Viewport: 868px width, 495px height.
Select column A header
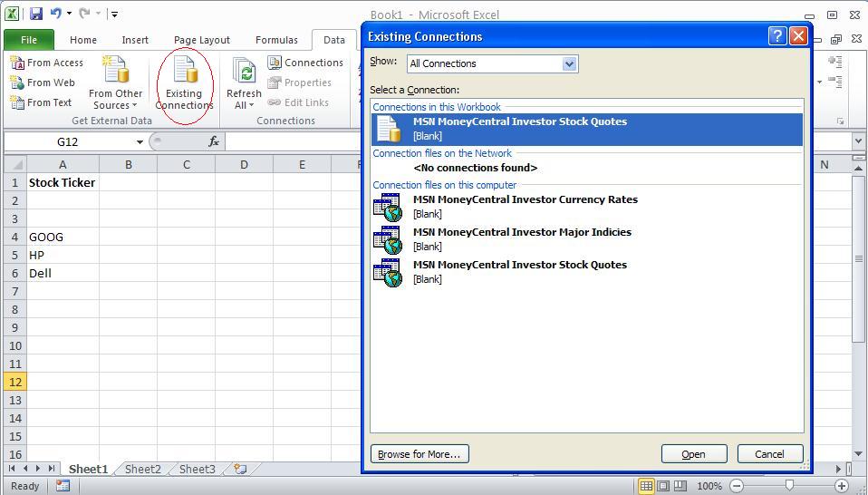[x=63, y=164]
